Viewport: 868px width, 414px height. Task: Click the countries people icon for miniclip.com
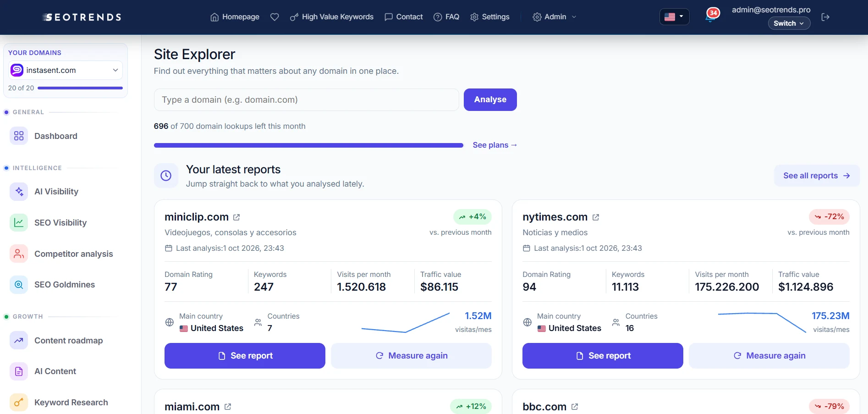coord(258,322)
